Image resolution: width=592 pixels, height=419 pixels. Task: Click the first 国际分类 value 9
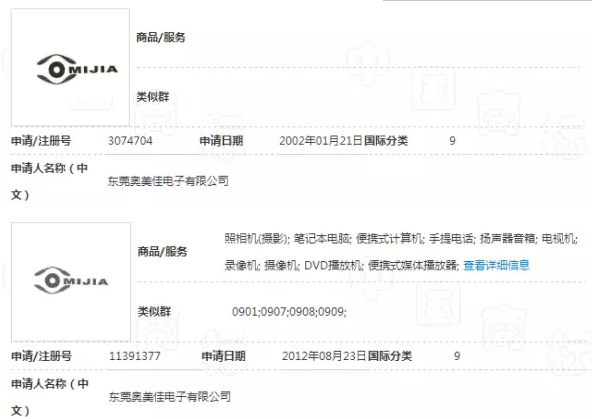(452, 141)
